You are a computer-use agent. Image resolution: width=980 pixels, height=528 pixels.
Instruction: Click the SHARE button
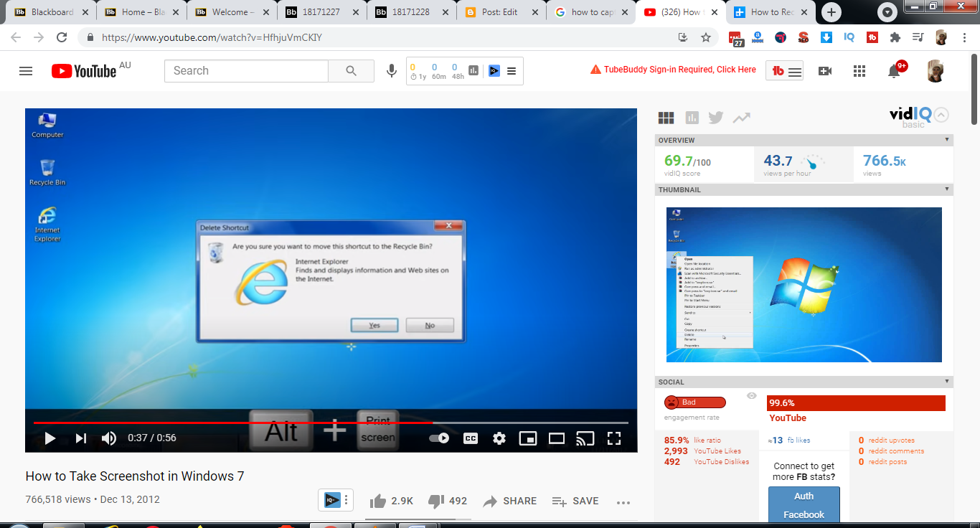click(509, 501)
